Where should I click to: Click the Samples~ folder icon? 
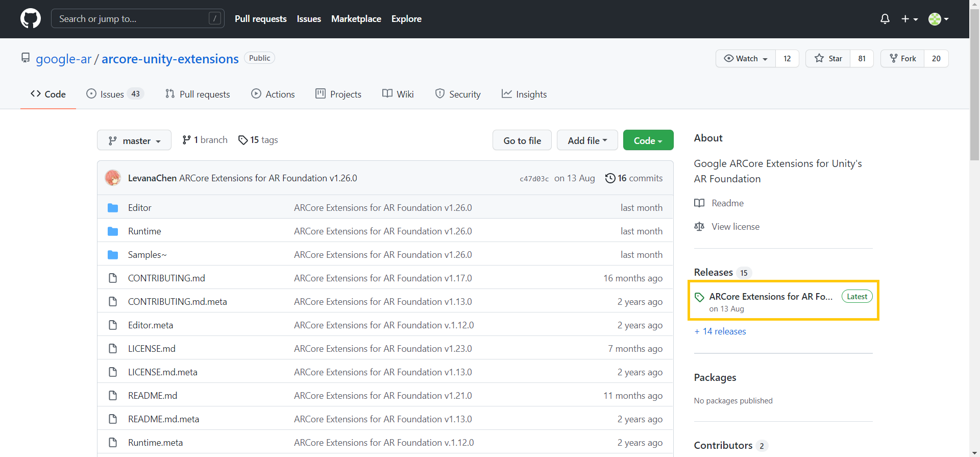click(x=113, y=255)
